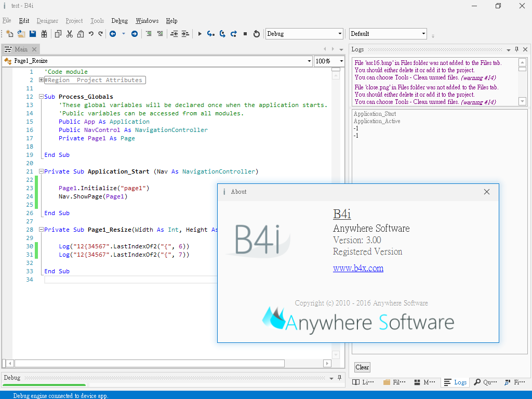The image size is (532, 399).
Task: Click the horizontal scrollbar under code editor
Action: pyautogui.click(x=149, y=364)
